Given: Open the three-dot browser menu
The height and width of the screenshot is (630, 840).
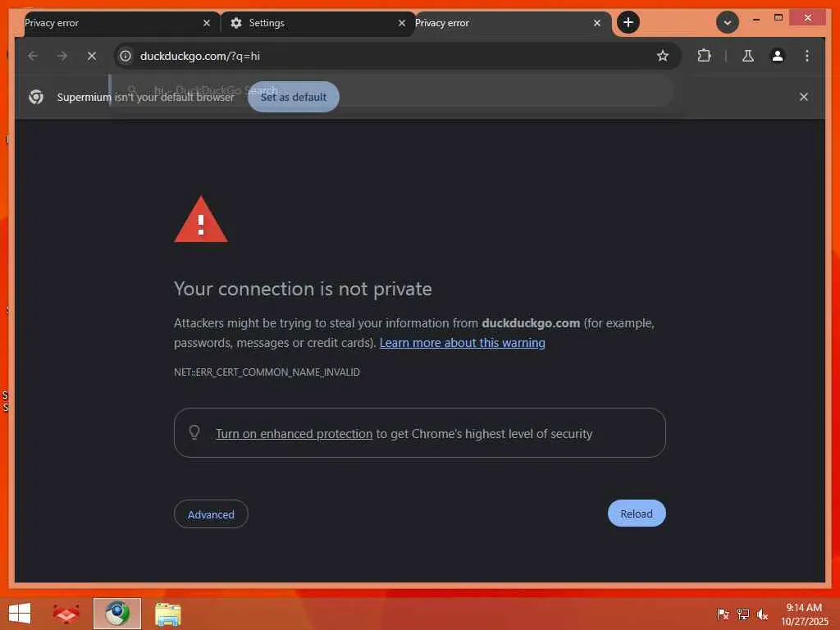Looking at the screenshot, I should point(807,56).
